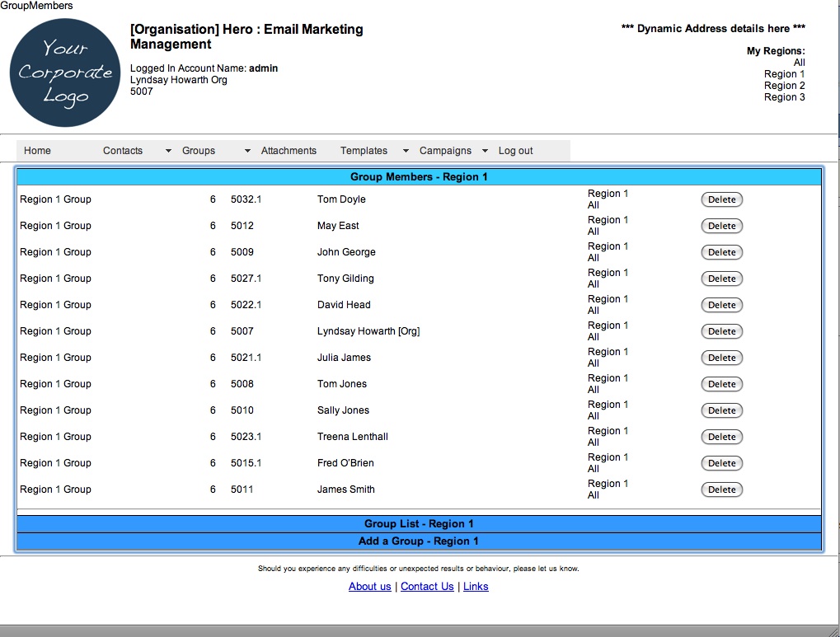
Task: Expand the Groups menu dropdown arrow
Action: 247,151
